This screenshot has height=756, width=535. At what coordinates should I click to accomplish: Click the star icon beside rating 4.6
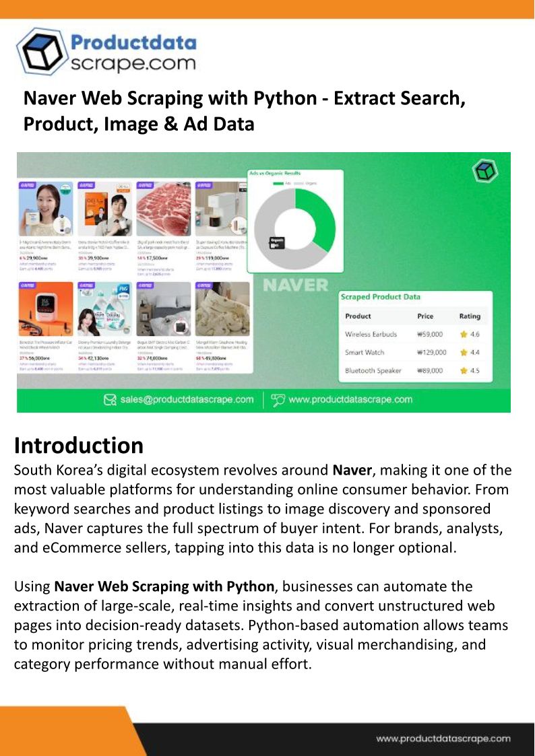[x=464, y=334]
